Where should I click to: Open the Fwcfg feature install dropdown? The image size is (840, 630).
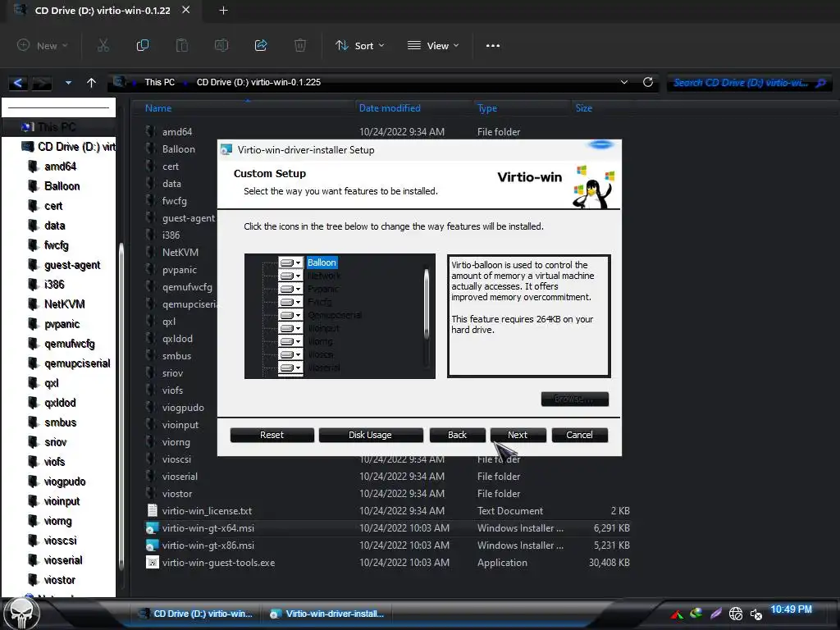click(290, 302)
